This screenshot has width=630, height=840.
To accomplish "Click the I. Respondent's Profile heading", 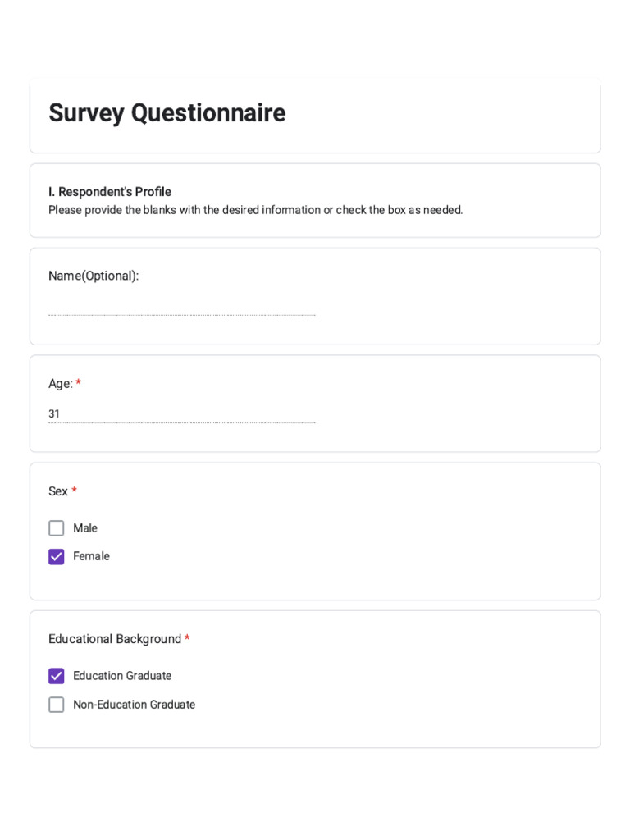I will click(x=110, y=192).
